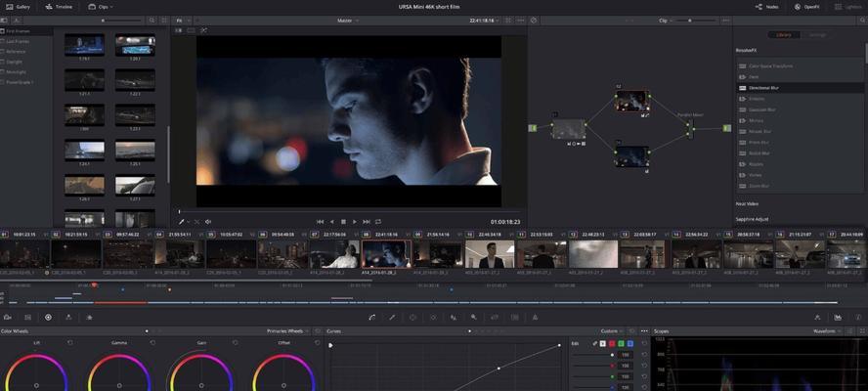The image size is (868, 391).
Task: Select the Parallel Mixer node
Action: [x=690, y=128]
